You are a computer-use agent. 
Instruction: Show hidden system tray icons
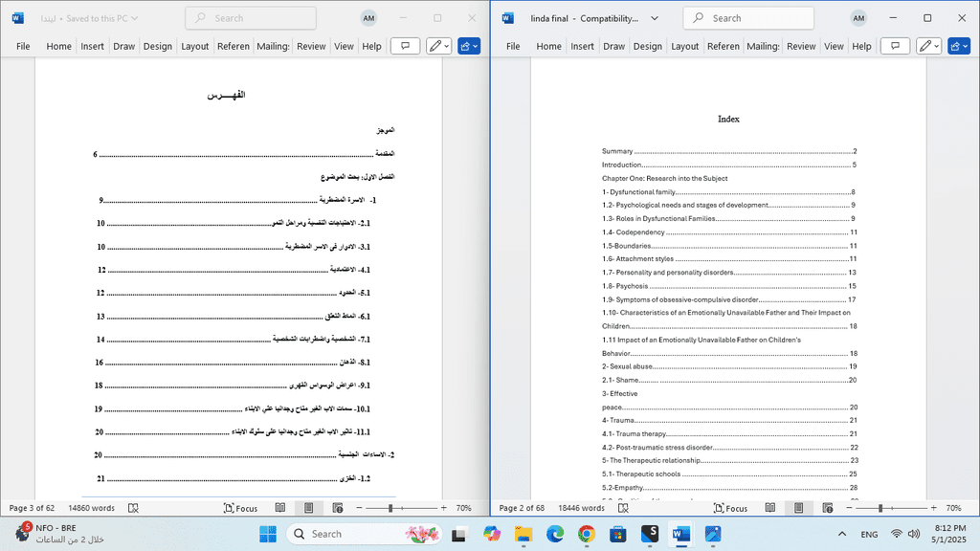tap(842, 534)
